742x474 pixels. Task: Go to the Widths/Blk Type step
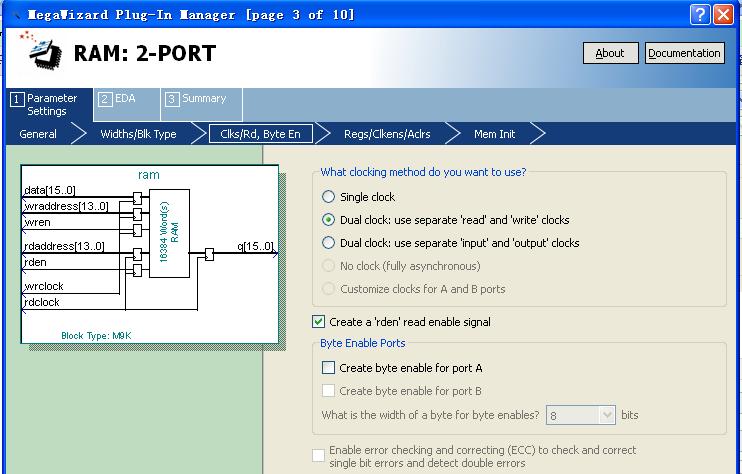138,134
